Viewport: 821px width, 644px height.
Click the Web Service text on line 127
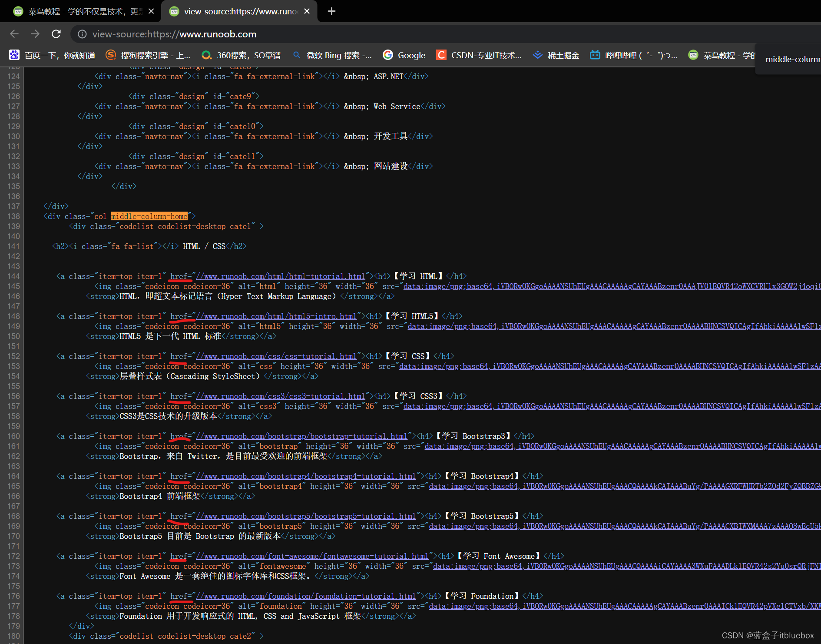point(397,106)
